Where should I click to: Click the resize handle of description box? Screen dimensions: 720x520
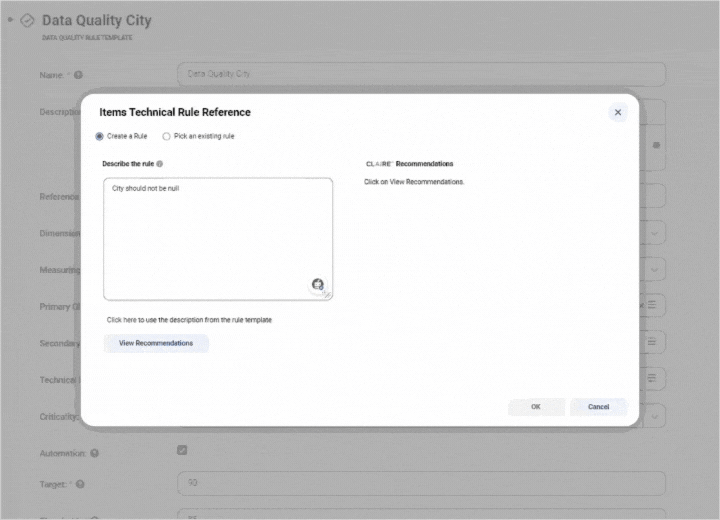tap(327, 295)
